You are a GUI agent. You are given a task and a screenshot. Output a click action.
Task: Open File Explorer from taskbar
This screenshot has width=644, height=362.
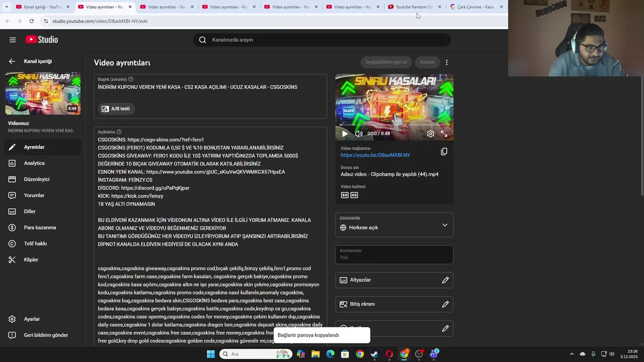click(x=315, y=354)
